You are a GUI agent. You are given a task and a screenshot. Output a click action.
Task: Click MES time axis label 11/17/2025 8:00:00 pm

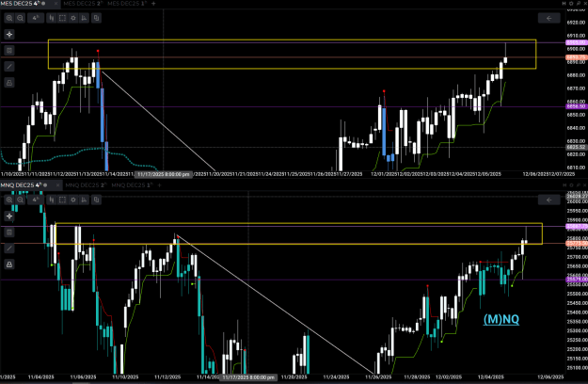(x=164, y=174)
